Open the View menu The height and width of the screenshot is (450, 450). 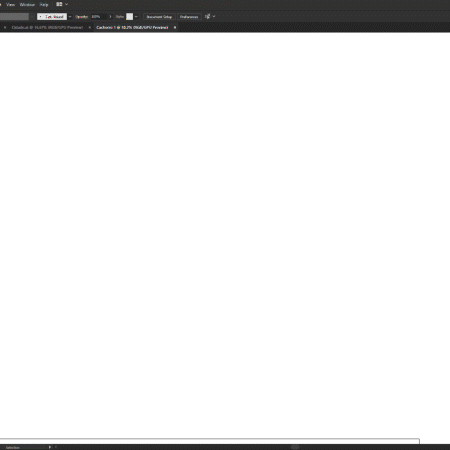click(x=10, y=5)
